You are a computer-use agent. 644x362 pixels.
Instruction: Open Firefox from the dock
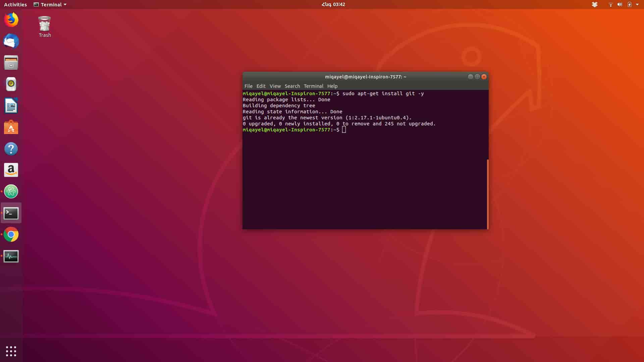pyautogui.click(x=11, y=20)
